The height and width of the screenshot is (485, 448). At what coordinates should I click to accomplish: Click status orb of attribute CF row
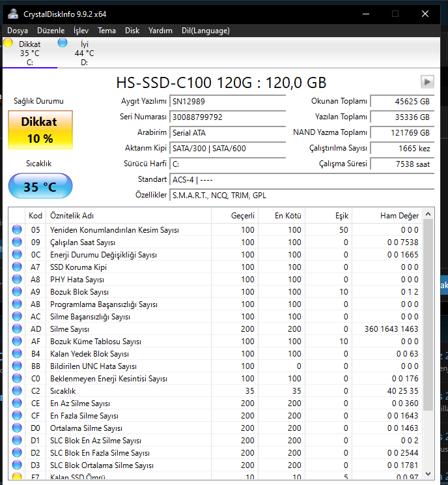click(17, 415)
